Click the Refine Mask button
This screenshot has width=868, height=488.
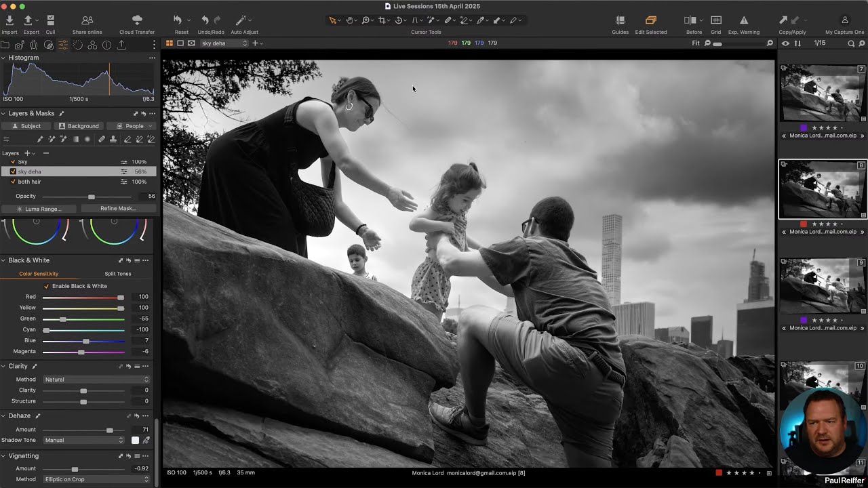pyautogui.click(x=118, y=209)
